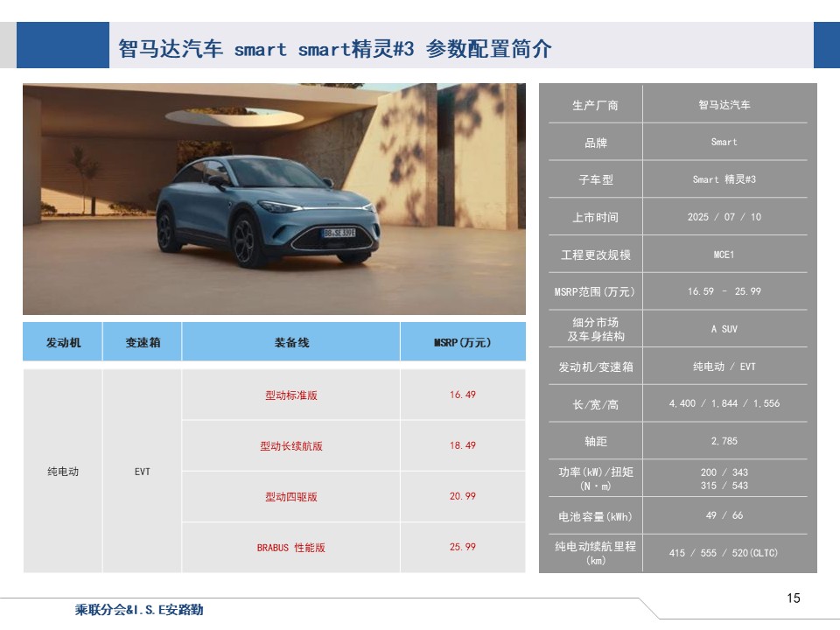Viewport: 840px width, 630px height.
Task: Click the 轴距 label
Action: [x=595, y=441]
